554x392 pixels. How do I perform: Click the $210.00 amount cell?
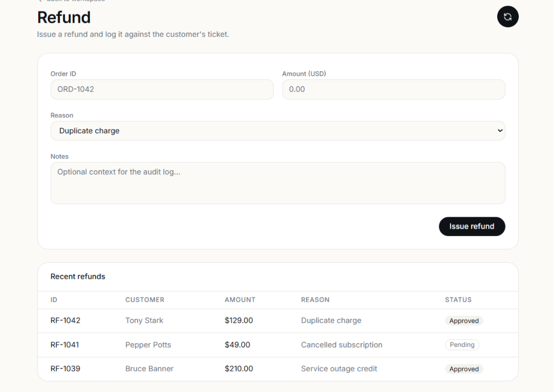click(x=239, y=369)
